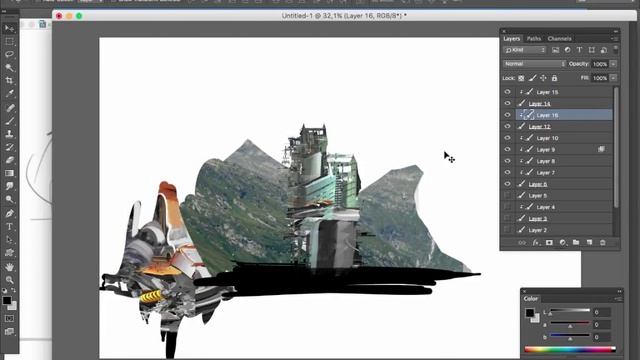
Task: Open the Kind filter dropdown
Action: pyautogui.click(x=525, y=50)
